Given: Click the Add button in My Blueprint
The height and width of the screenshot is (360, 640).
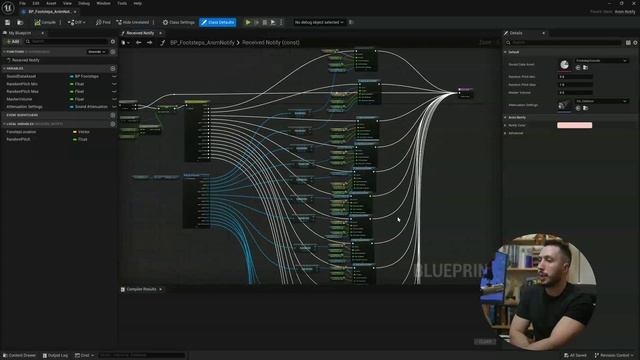Looking at the screenshot, I should pos(13,42).
